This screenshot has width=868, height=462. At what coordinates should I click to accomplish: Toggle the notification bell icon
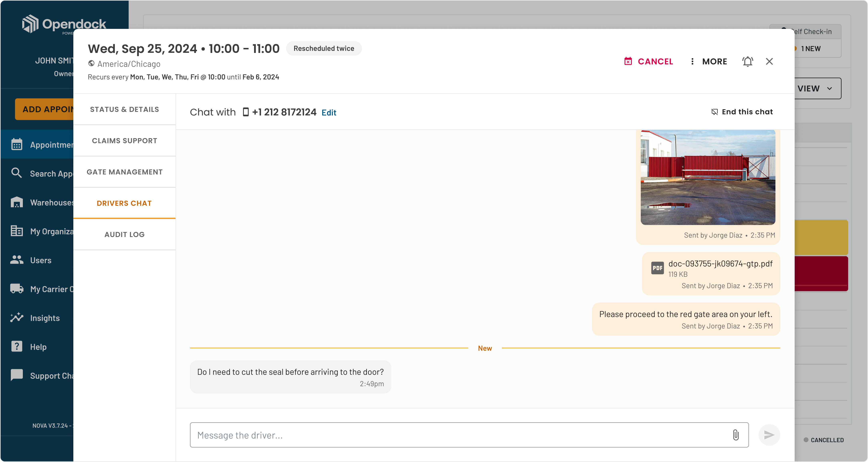click(x=747, y=61)
